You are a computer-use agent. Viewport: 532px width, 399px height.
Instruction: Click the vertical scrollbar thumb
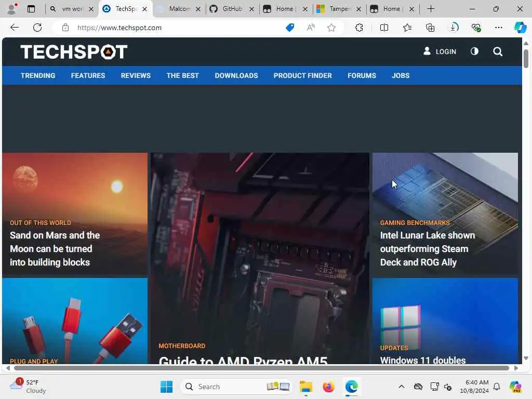[x=526, y=58]
